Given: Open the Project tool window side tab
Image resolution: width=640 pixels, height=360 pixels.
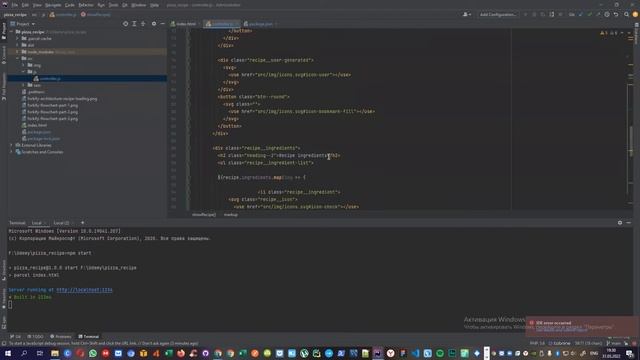Looking at the screenshot, I should pyautogui.click(x=4, y=31).
